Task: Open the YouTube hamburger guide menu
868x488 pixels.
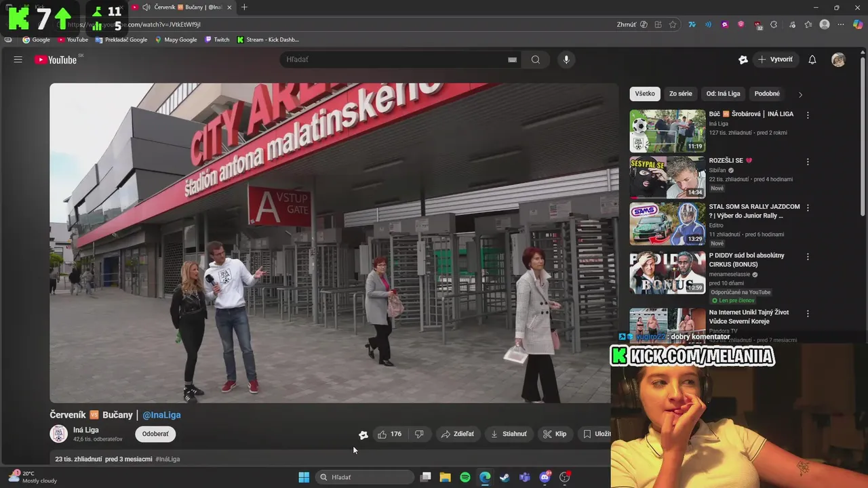Action: (18, 60)
